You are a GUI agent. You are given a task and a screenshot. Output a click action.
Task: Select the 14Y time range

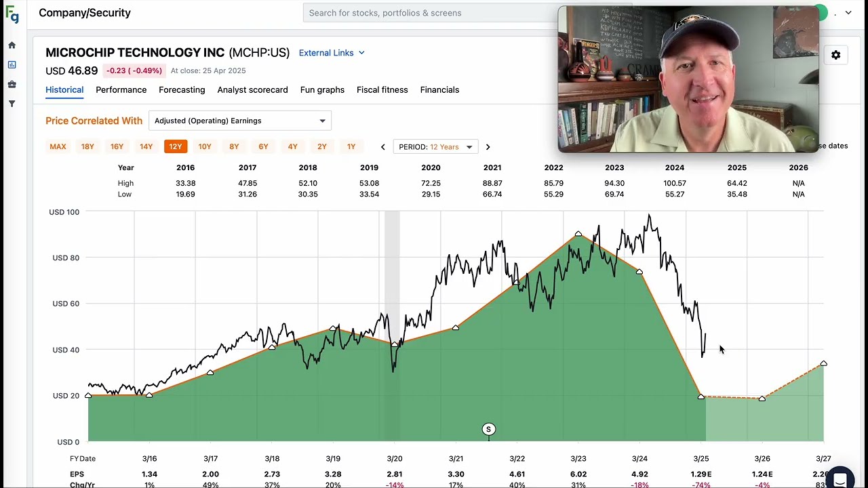pos(146,146)
